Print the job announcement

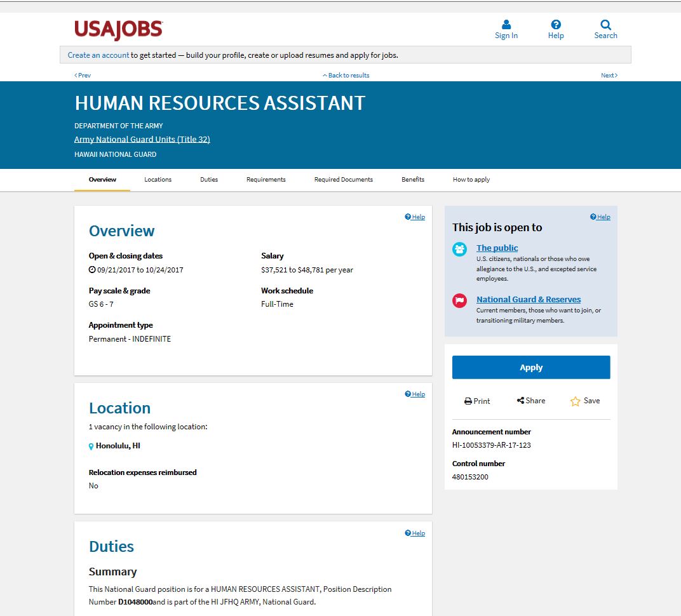[x=477, y=401]
